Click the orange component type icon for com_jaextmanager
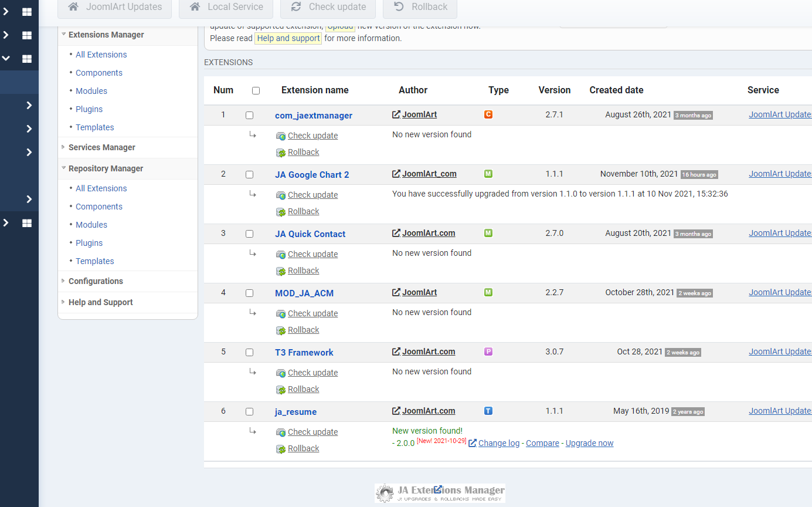This screenshot has height=507, width=812. 488,114
